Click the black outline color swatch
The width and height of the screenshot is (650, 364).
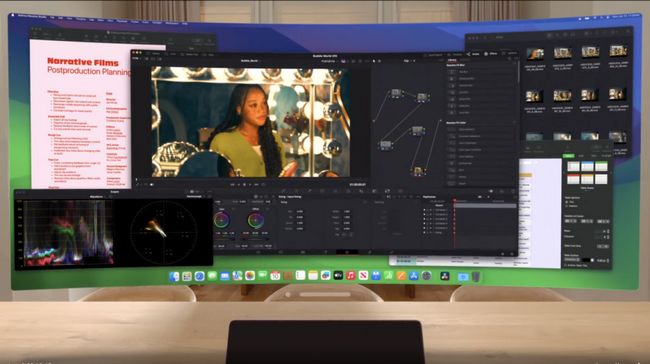(x=586, y=260)
